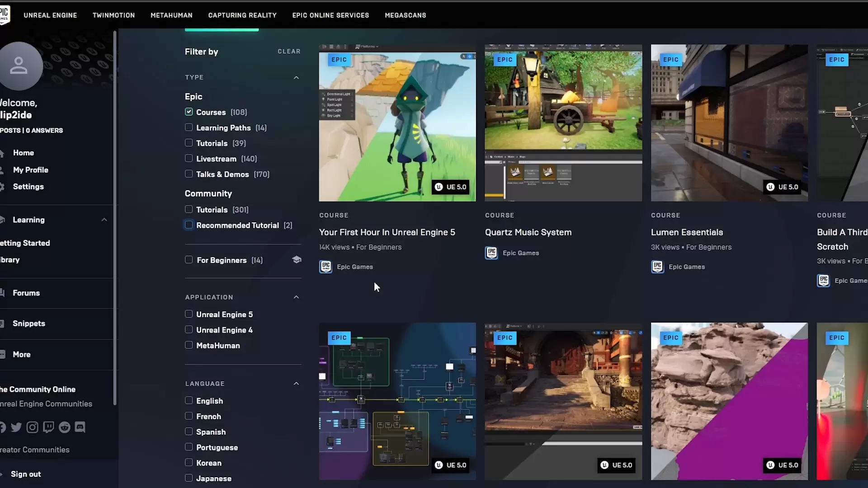
Task: Collapse the Type filter section
Action: coord(296,77)
